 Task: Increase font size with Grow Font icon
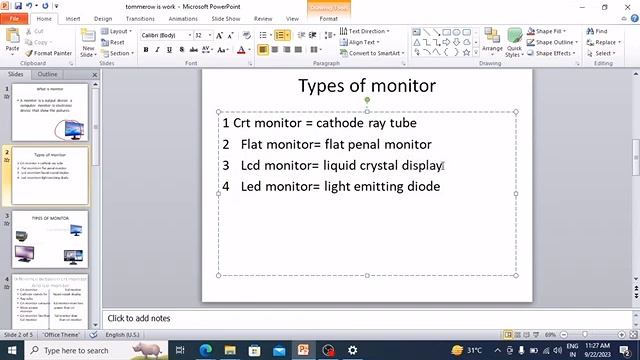pyautogui.click(x=220, y=36)
